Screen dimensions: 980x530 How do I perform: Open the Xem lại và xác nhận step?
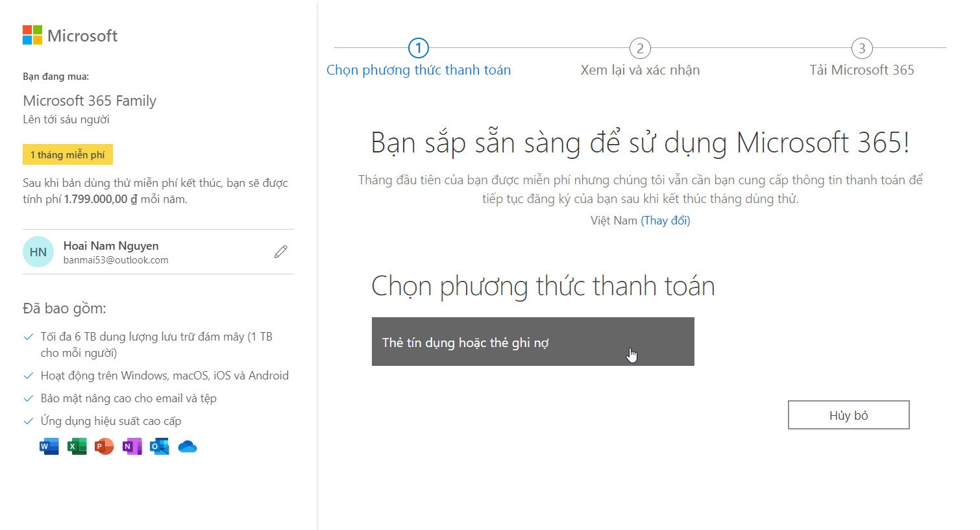640,70
